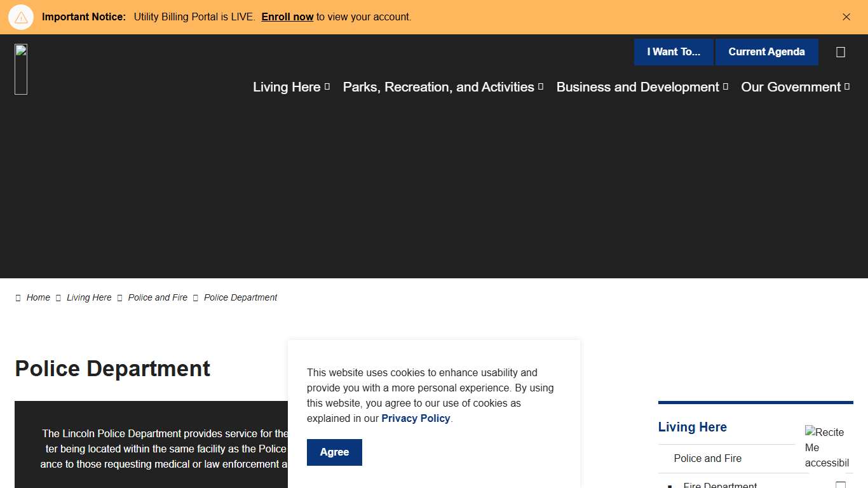The width and height of the screenshot is (868, 488).
Task: Click the warning triangle icon in the notice banner
Action: pos(21,17)
